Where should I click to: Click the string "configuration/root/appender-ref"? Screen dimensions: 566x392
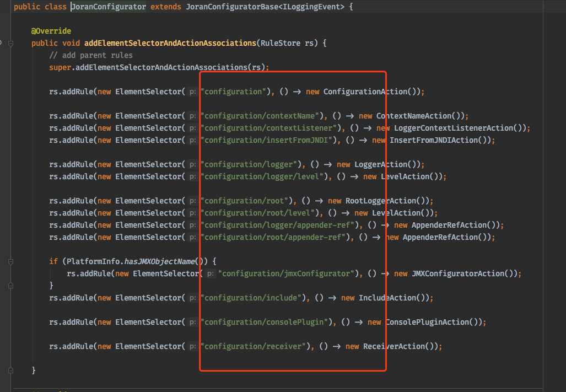(274, 237)
